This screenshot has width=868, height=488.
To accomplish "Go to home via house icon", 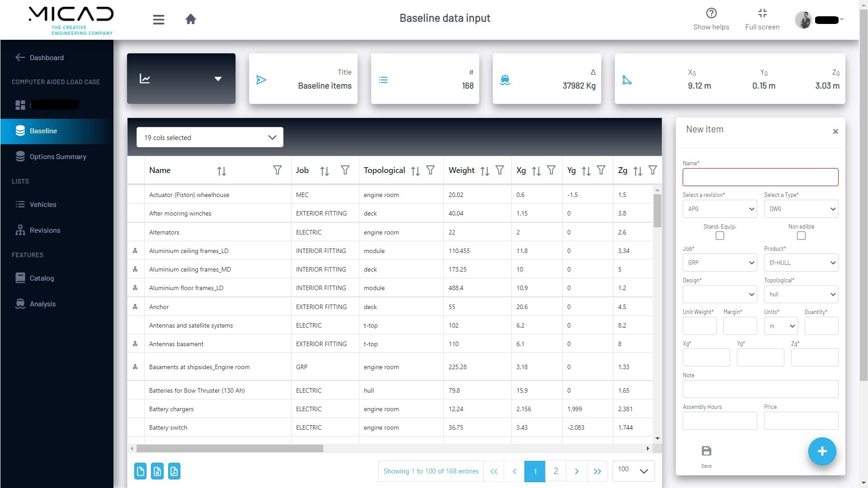I will pyautogui.click(x=191, y=19).
